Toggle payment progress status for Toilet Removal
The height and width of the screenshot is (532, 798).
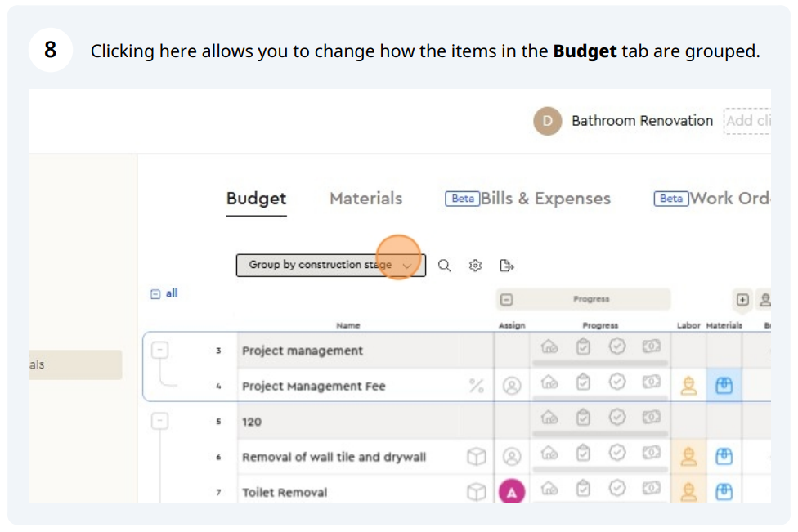coord(651,489)
